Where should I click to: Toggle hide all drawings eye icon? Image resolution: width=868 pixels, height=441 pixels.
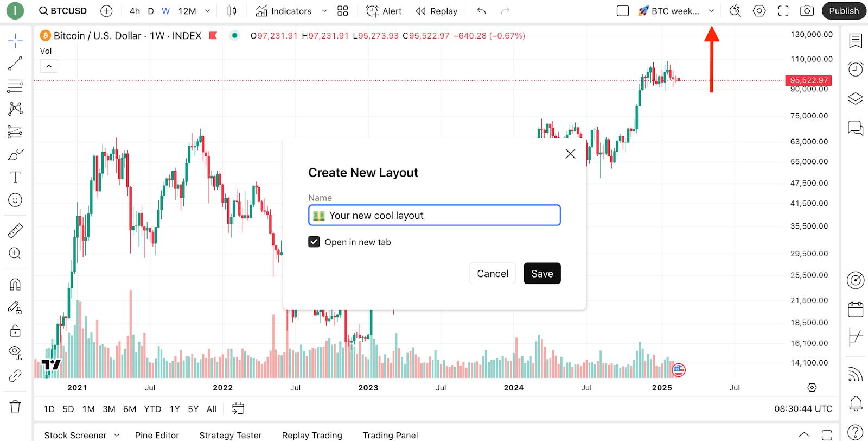[x=15, y=351]
